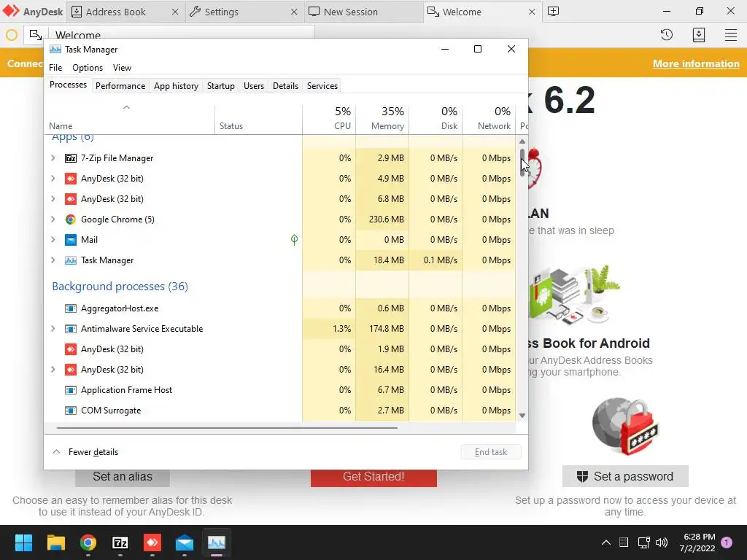Click the 7-Zip File Manager process icon
The width and height of the screenshot is (747, 560).
click(x=71, y=158)
